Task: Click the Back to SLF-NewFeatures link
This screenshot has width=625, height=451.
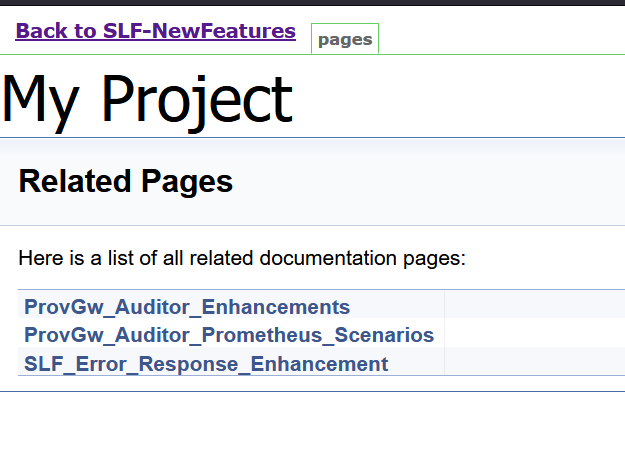Action: point(155,31)
